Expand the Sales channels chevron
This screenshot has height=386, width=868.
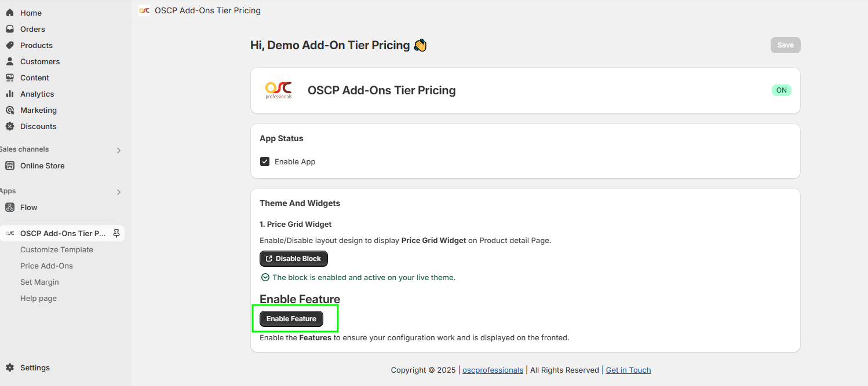(119, 150)
